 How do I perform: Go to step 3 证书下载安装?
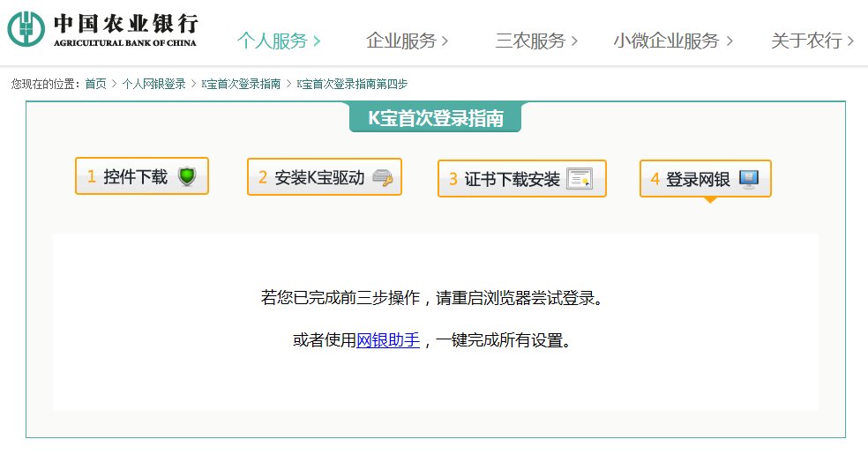coord(522,179)
